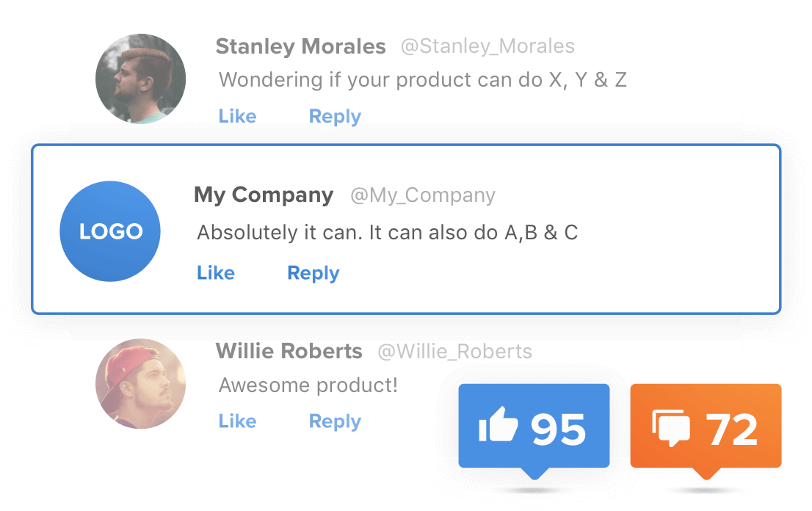Viewport: 812px width, 511px height.
Task: Click the My Company name
Action: (264, 195)
